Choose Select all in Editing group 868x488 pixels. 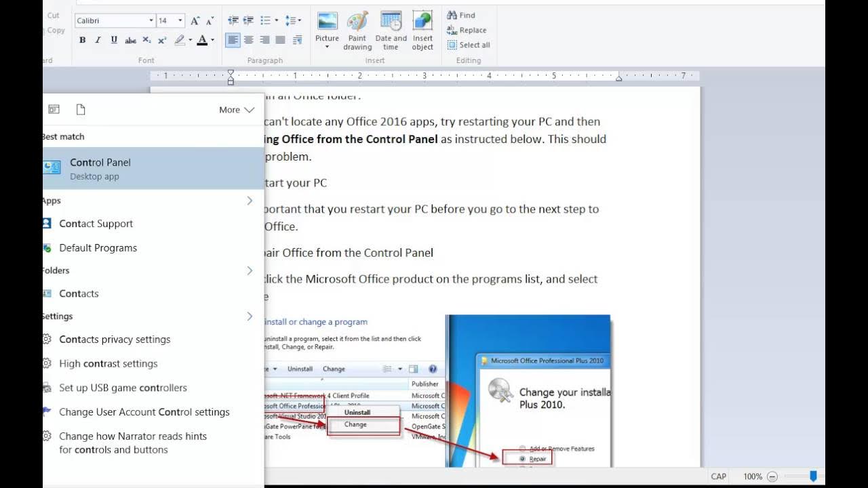pyautogui.click(x=469, y=45)
